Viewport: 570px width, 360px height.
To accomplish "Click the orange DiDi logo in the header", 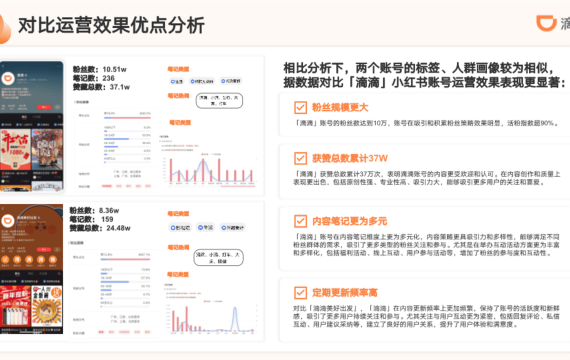I will (x=546, y=23).
